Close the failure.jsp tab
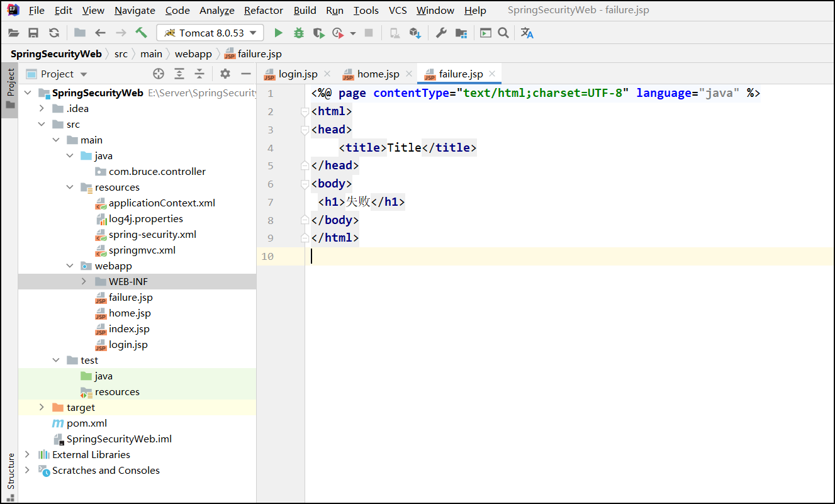 click(x=492, y=74)
